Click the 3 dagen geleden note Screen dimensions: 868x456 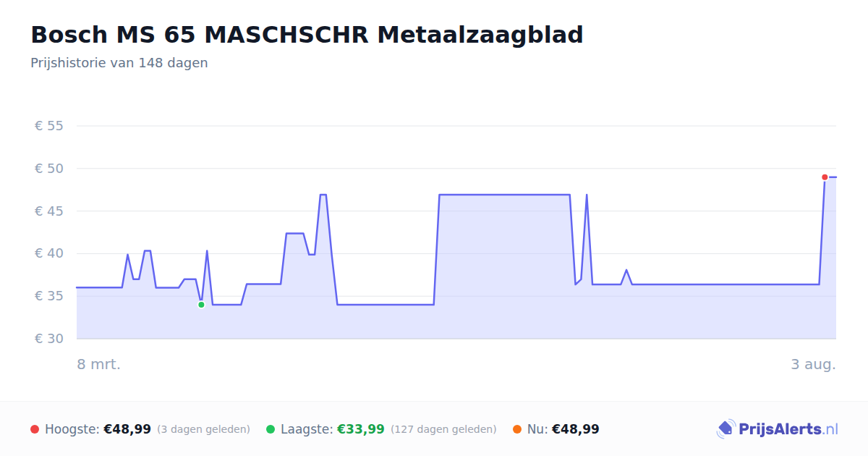click(x=203, y=429)
